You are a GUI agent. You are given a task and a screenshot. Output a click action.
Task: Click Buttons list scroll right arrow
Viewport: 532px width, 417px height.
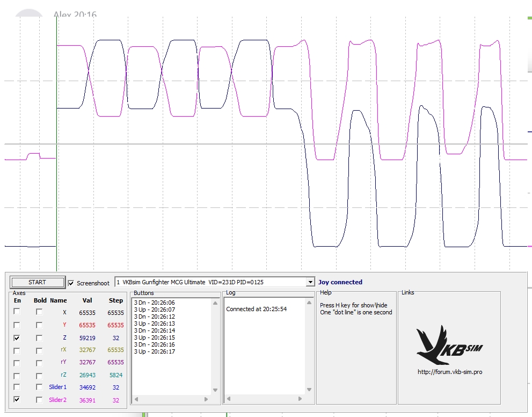(x=206, y=399)
